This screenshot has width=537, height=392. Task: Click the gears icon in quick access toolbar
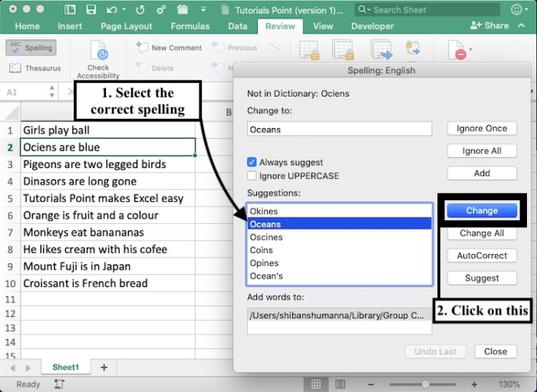(161, 10)
